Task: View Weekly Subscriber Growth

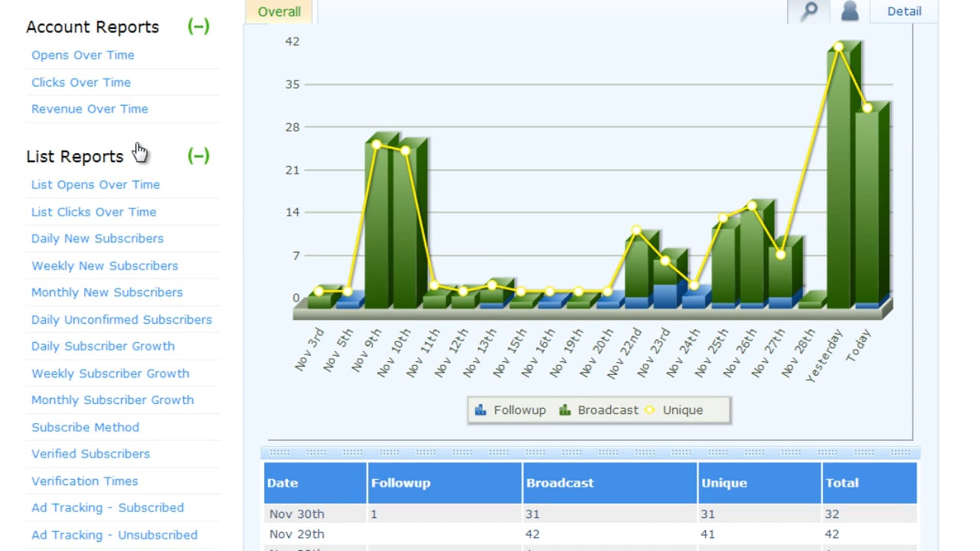Action: click(109, 373)
